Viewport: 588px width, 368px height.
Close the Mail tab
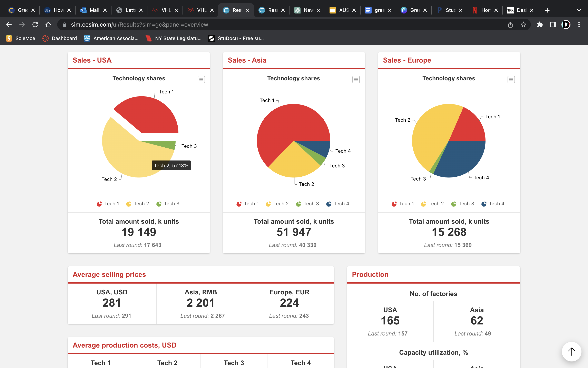point(105,10)
